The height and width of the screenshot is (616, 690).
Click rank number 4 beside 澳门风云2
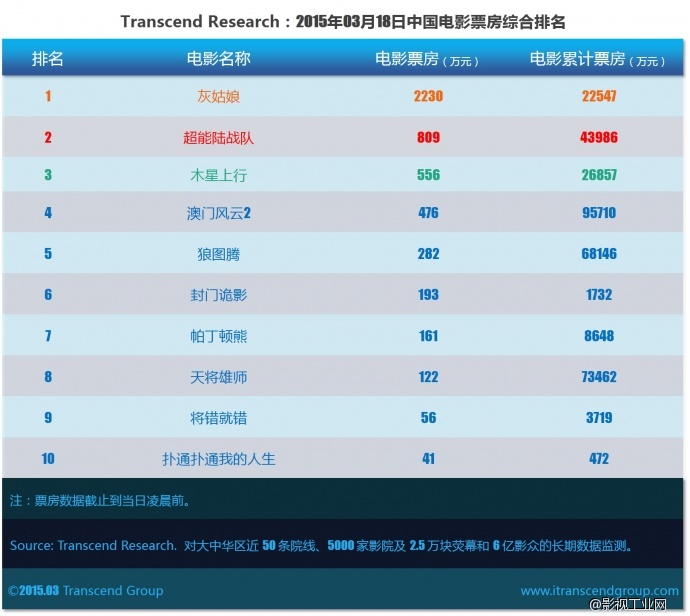[48, 213]
